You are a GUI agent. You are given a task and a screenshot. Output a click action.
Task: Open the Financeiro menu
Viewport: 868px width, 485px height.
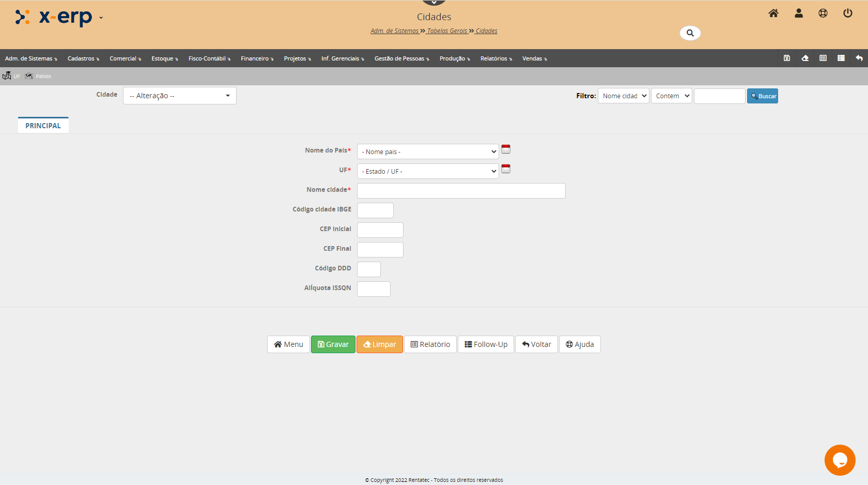coord(257,58)
